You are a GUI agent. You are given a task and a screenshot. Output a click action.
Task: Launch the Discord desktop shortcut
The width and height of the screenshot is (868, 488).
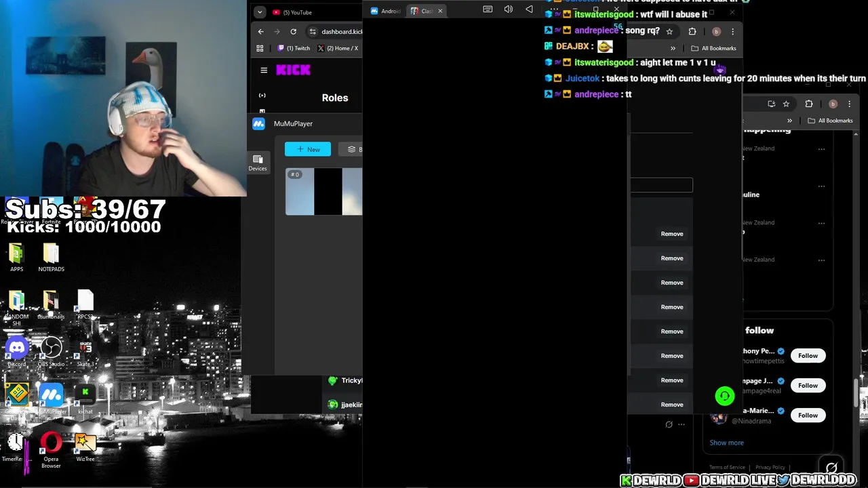[16, 352]
